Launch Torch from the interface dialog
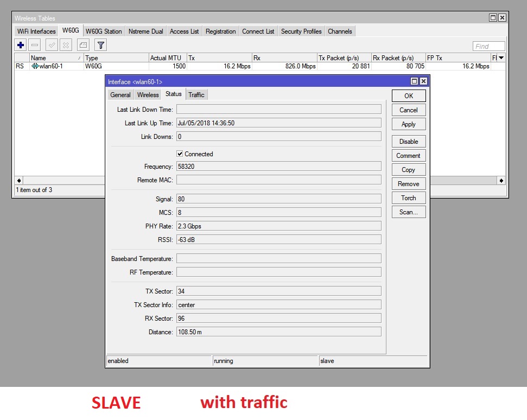Image resolution: width=527 pixels, height=420 pixels. pos(408,198)
